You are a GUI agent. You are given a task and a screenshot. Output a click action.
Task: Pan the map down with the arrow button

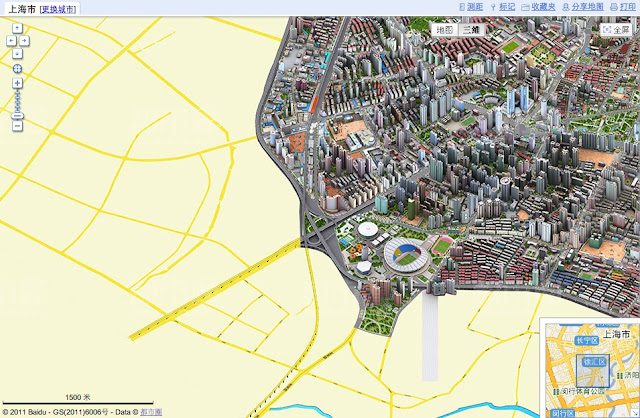coord(17,53)
